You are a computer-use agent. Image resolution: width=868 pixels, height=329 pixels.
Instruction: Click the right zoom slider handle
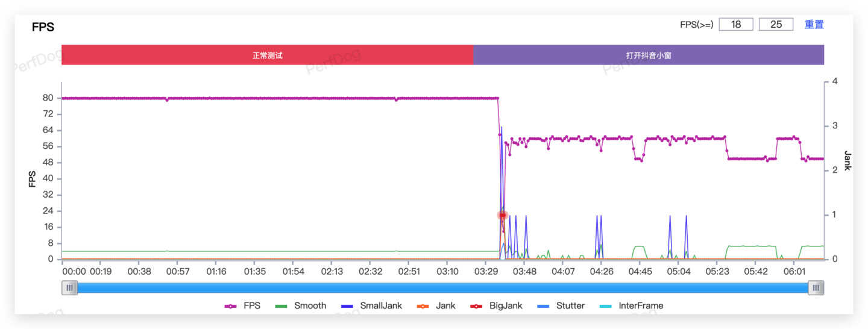(x=816, y=288)
